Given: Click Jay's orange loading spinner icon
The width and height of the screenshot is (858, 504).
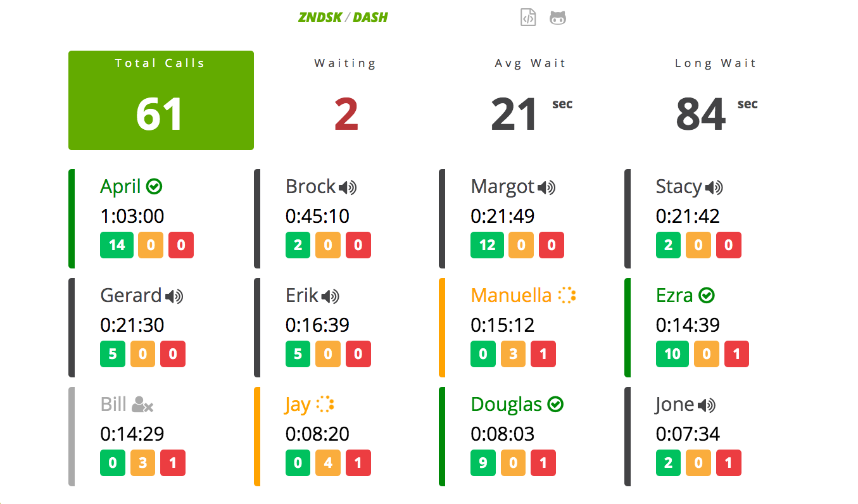Looking at the screenshot, I should 325,404.
